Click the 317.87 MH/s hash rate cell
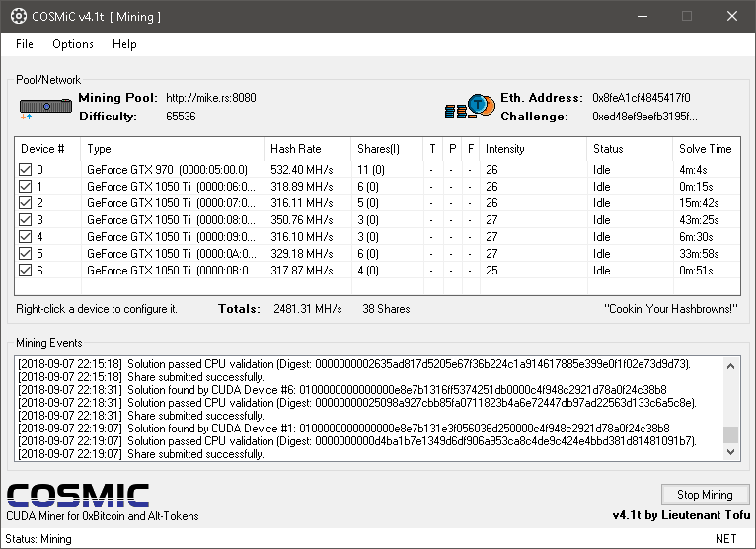This screenshot has height=549, width=756. tap(302, 271)
